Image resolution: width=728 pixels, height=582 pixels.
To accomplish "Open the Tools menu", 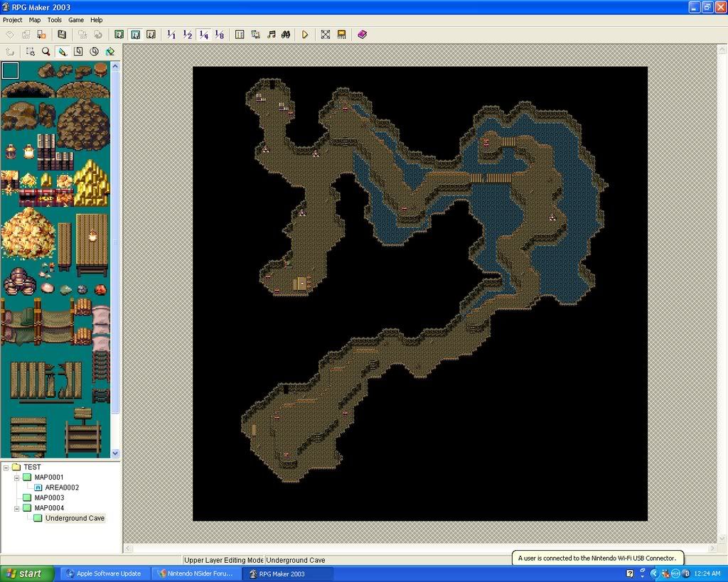I will [54, 20].
